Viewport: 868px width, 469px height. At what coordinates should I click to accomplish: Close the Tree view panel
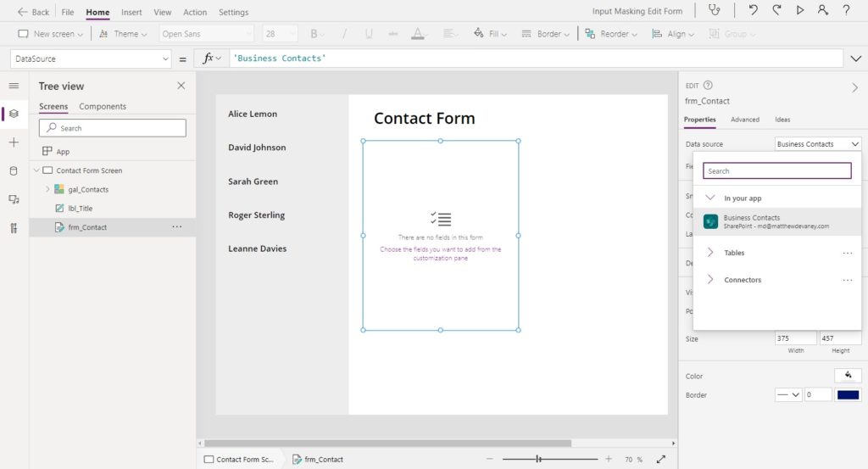click(x=181, y=86)
